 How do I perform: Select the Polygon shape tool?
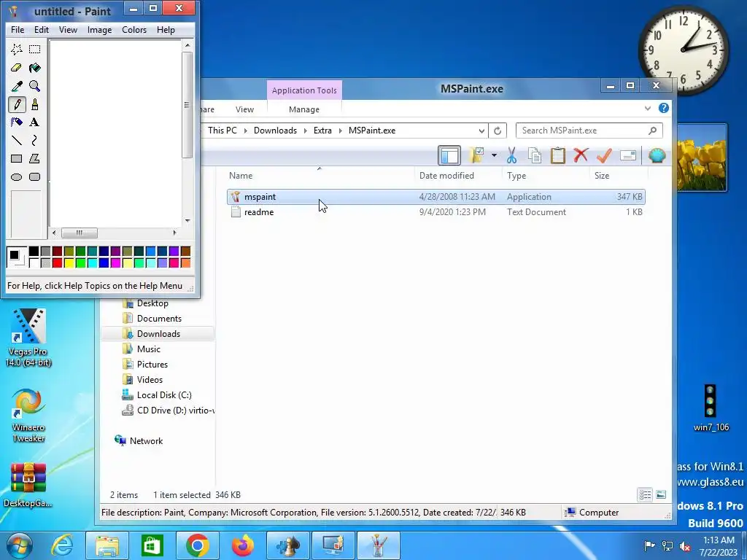[35, 158]
